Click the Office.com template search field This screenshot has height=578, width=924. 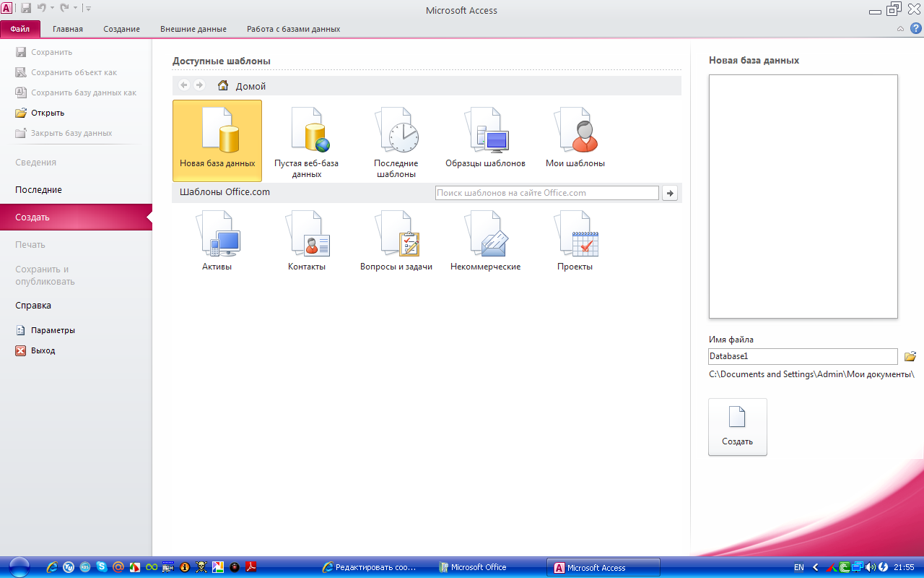pos(547,193)
